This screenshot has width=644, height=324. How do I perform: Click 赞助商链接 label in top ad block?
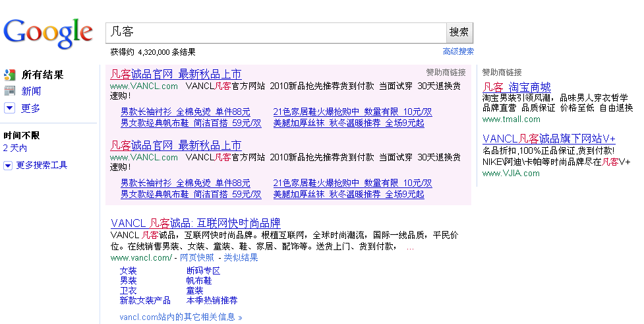pyautogui.click(x=446, y=73)
